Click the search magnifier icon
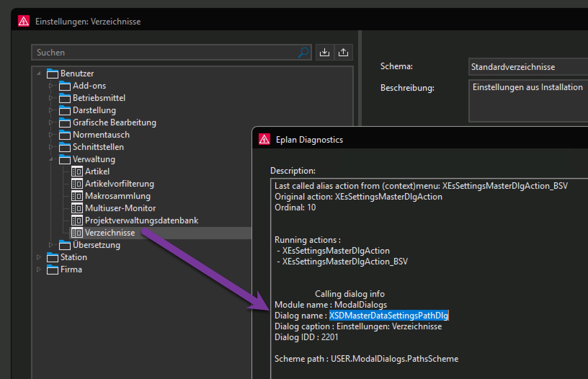 click(303, 53)
